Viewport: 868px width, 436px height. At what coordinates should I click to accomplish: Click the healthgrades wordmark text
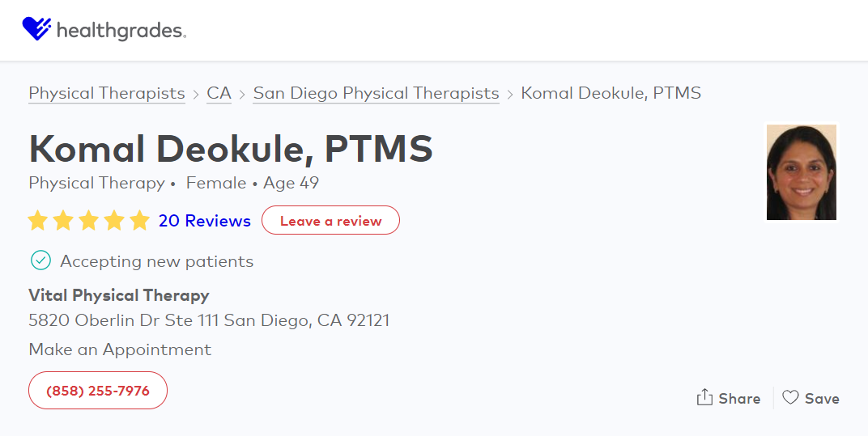[x=121, y=31]
